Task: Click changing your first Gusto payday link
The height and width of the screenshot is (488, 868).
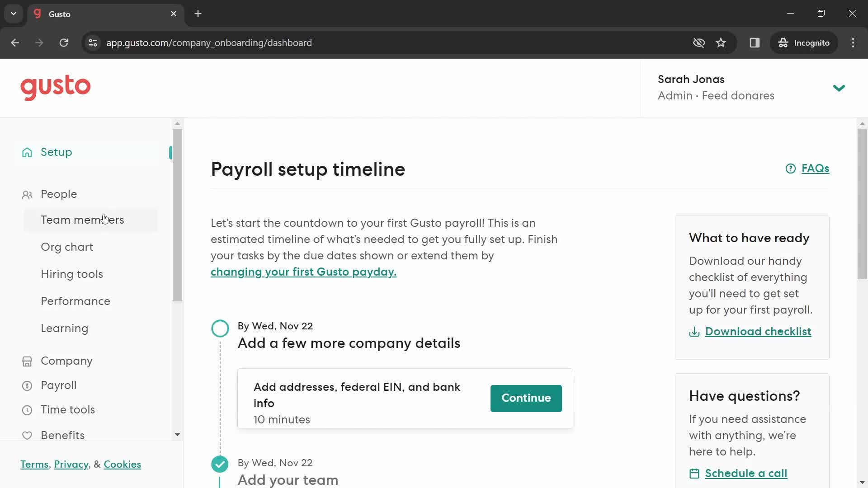Action: [x=304, y=272]
